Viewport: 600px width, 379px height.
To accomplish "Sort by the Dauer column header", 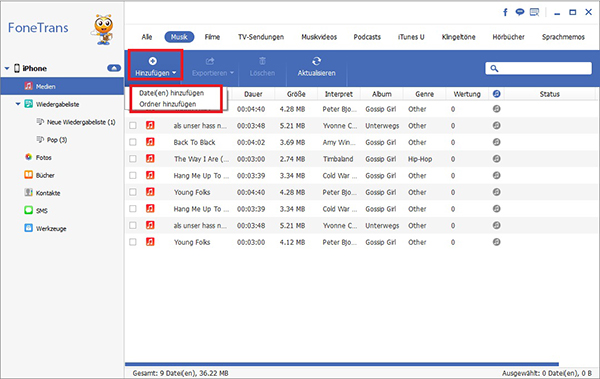I will click(x=253, y=94).
